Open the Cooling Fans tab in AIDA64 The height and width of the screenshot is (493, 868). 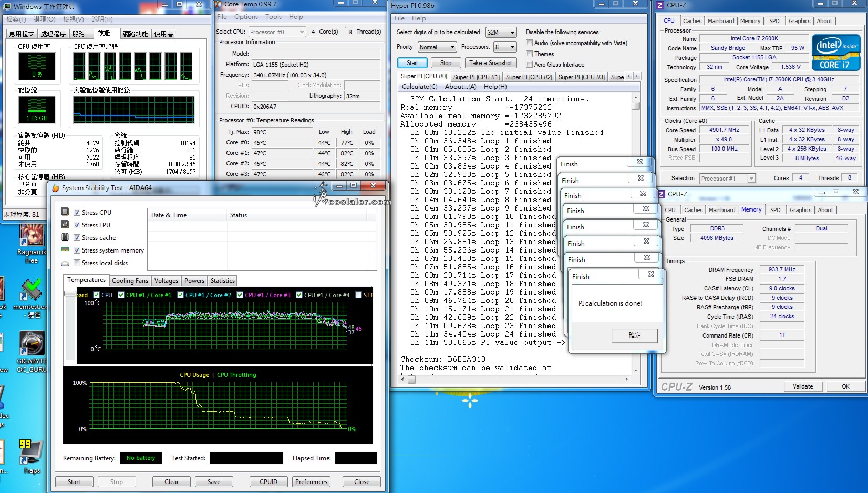[x=130, y=281]
